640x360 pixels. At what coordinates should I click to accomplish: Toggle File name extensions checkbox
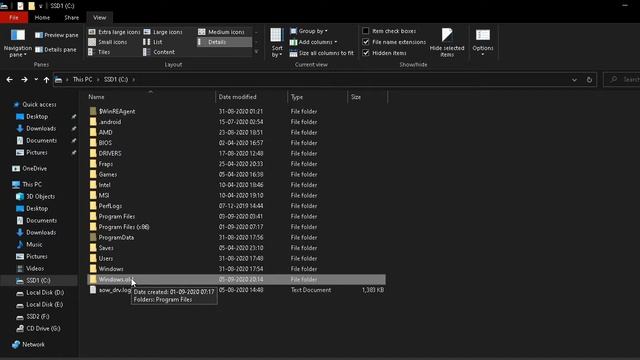[394, 42]
